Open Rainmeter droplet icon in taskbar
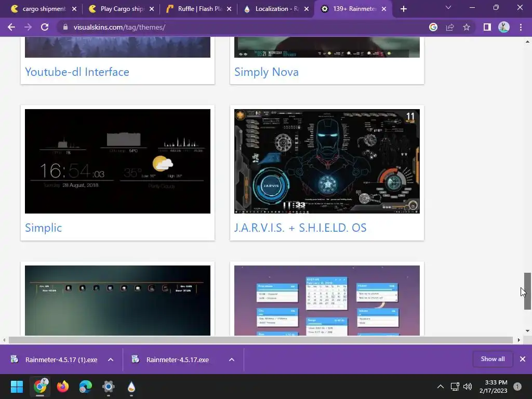Screen dimensions: 532x399 pos(131,387)
